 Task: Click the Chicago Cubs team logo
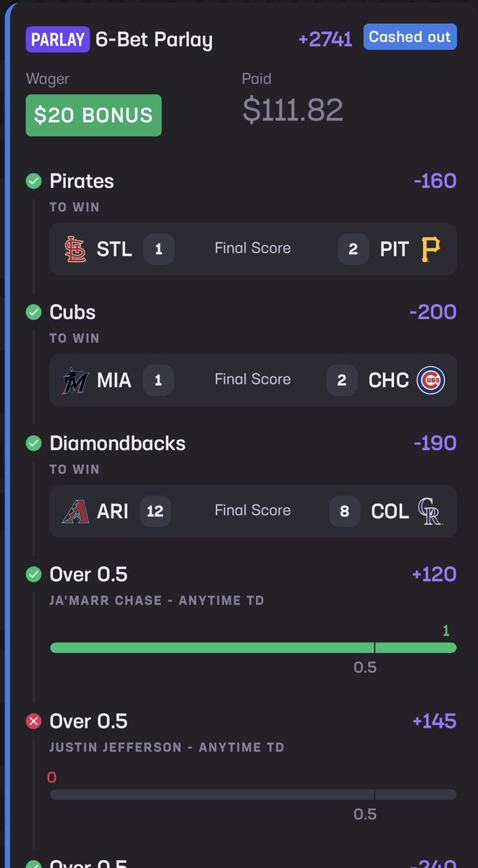pos(430,380)
